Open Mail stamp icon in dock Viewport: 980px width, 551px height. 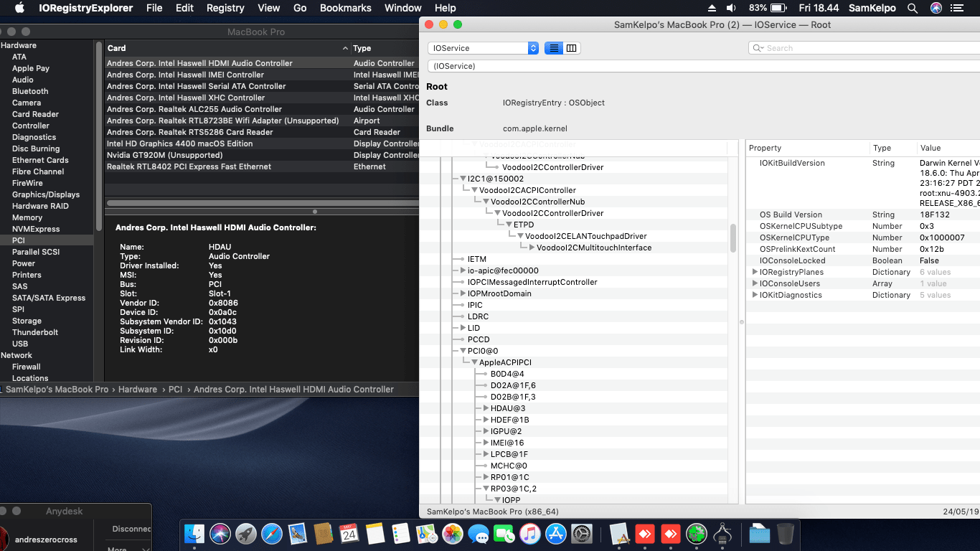click(x=298, y=533)
